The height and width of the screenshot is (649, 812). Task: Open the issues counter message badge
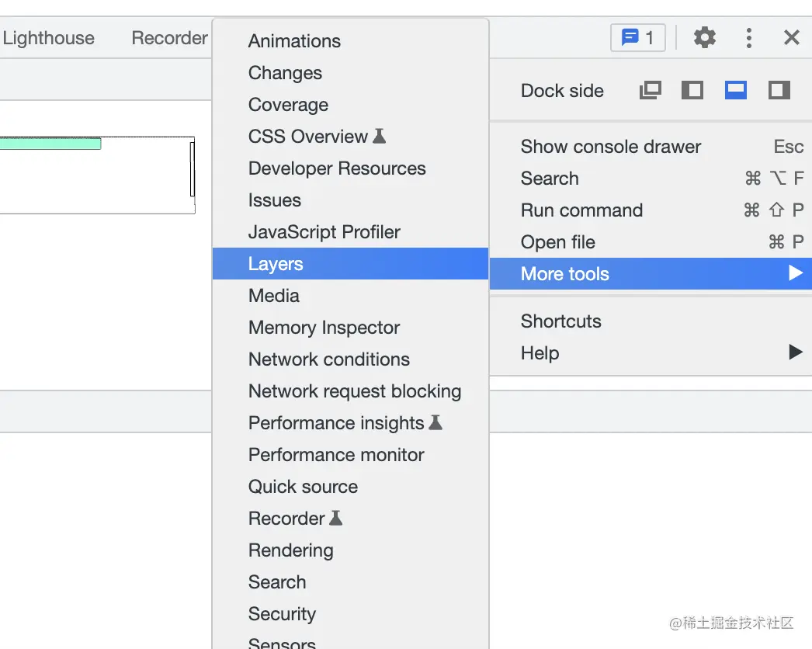(x=638, y=37)
